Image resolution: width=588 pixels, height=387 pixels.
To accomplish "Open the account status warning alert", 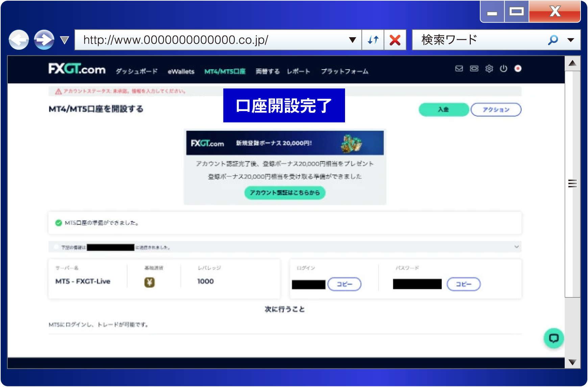I will [x=285, y=91].
